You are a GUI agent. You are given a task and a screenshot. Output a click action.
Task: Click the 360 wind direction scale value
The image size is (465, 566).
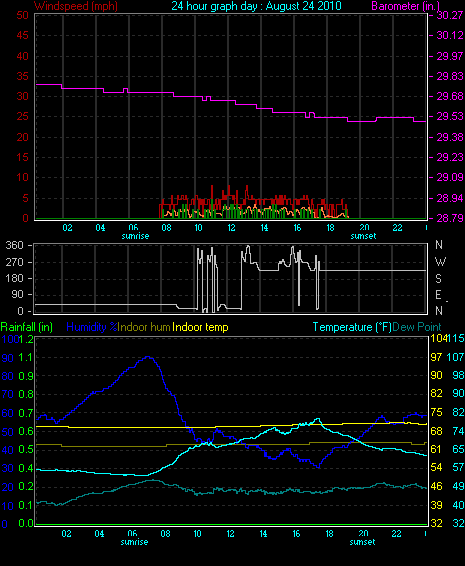click(14, 245)
